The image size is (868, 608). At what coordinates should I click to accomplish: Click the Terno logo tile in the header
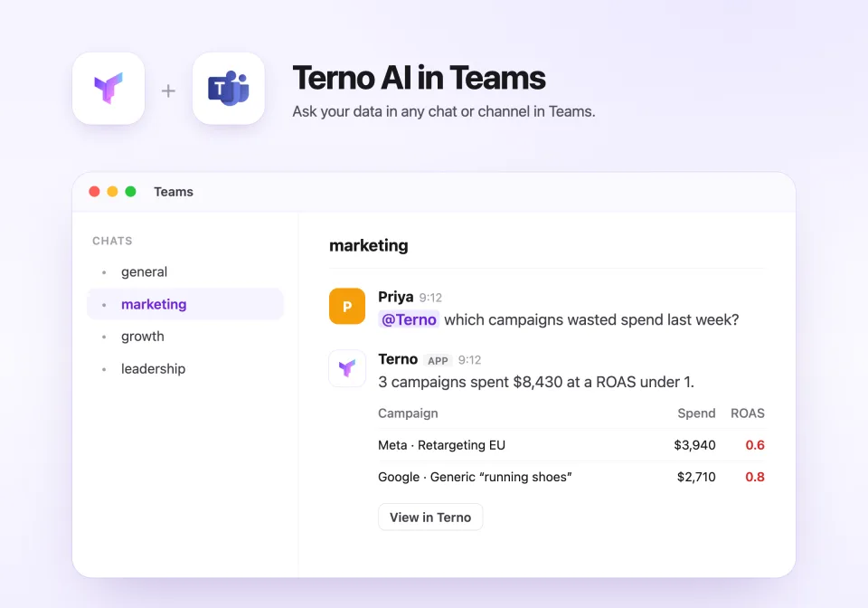(x=108, y=89)
